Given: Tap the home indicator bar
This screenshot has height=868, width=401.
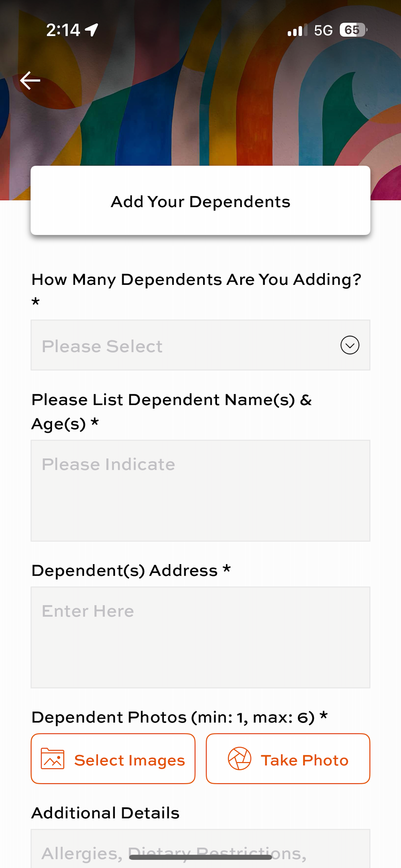Looking at the screenshot, I should 200,858.
